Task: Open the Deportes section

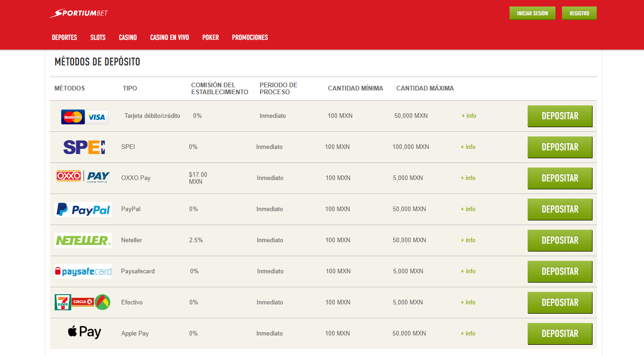Action: pyautogui.click(x=64, y=38)
